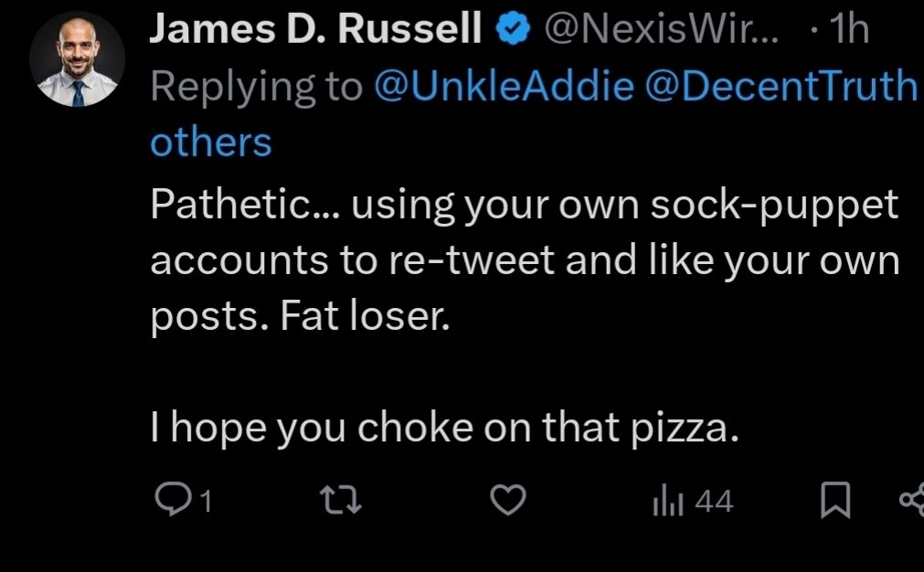Visit the @UnkleAddie mentioned profile
The image size is (924, 572).
(x=504, y=86)
